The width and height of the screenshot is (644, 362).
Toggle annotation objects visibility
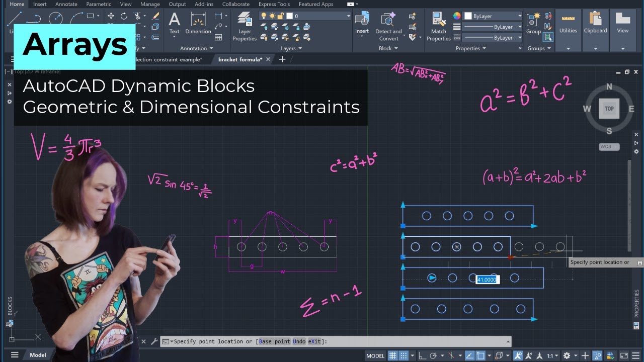coord(518,355)
